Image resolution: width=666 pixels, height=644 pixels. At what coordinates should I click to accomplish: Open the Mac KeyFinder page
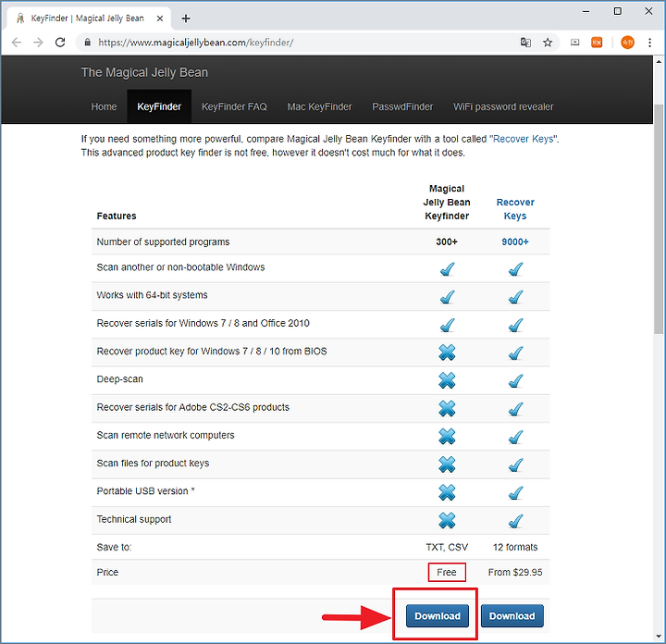pyautogui.click(x=319, y=106)
